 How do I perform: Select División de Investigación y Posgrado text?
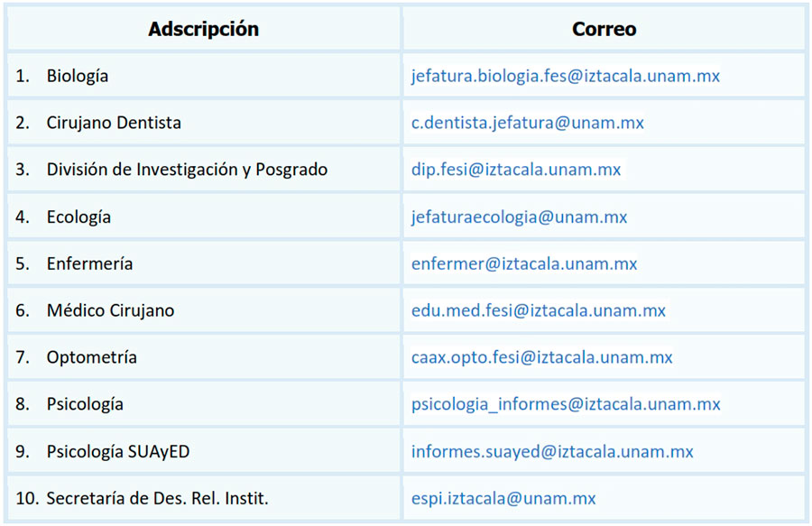coord(187,170)
